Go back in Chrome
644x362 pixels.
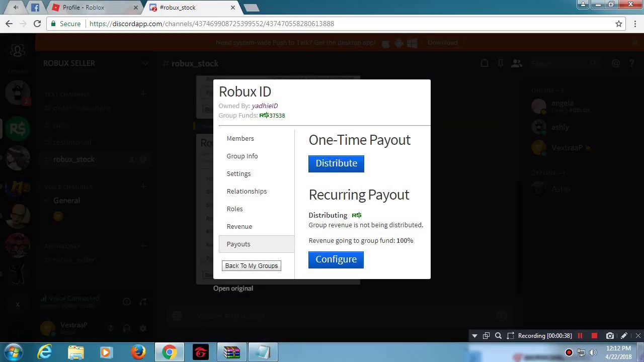9,24
